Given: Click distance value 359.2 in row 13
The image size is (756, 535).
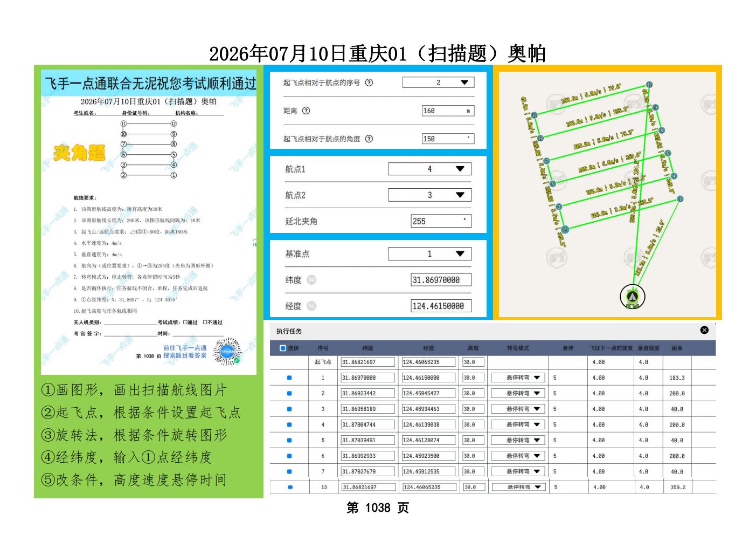Looking at the screenshot, I should (x=678, y=487).
